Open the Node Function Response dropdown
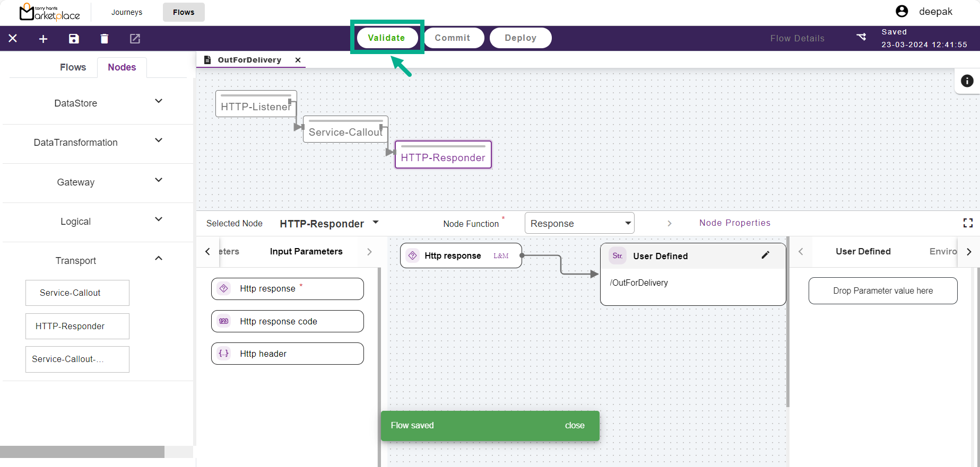 tap(628, 223)
